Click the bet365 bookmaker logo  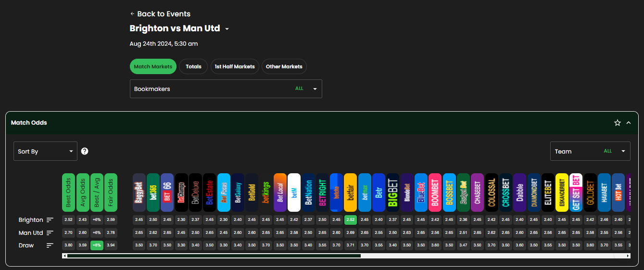pos(153,193)
